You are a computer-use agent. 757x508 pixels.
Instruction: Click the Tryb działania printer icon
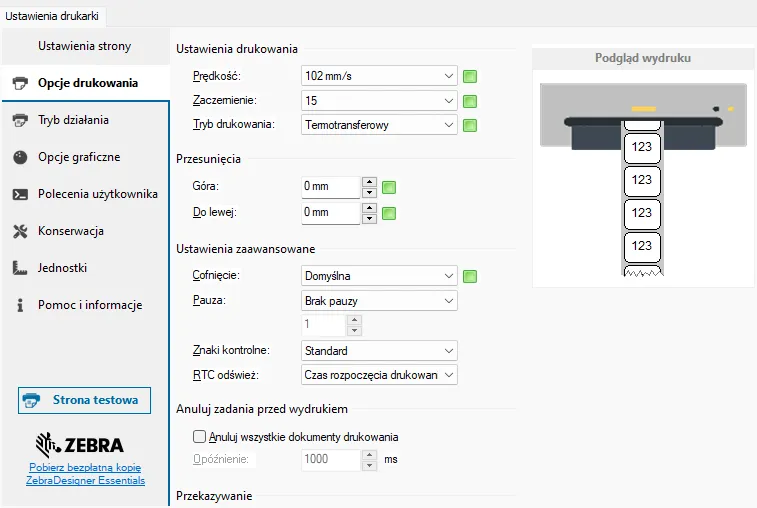tap(19, 120)
